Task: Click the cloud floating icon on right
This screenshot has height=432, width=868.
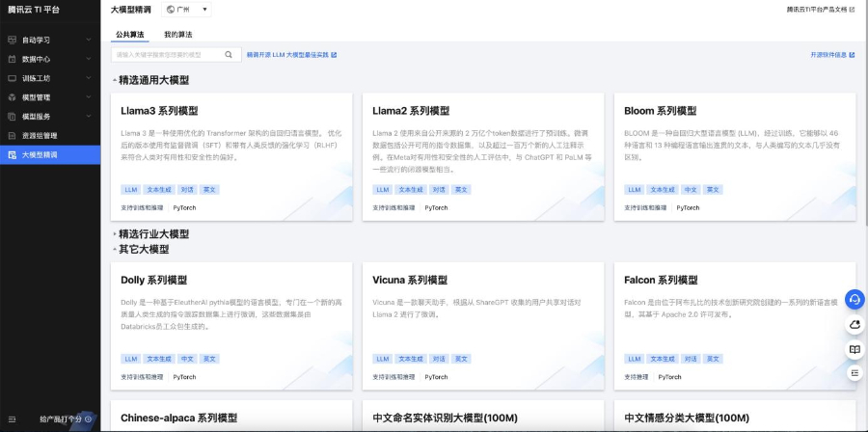Action: pyautogui.click(x=854, y=324)
